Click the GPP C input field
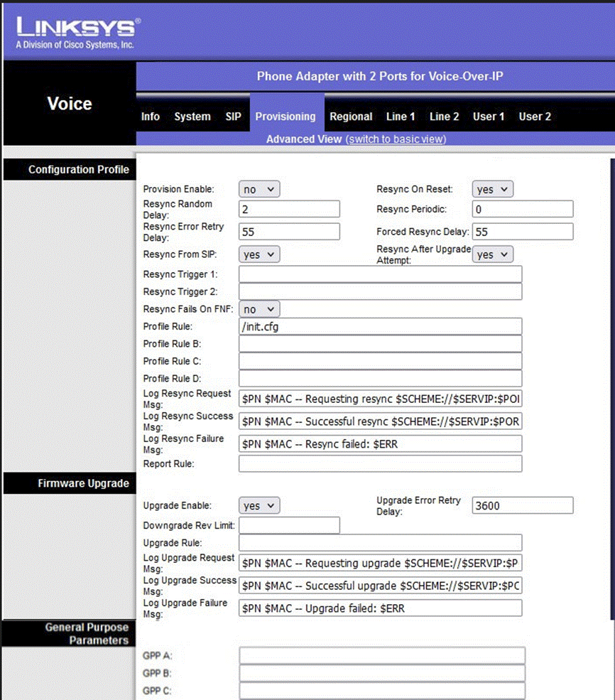The width and height of the screenshot is (615, 700). [382, 691]
